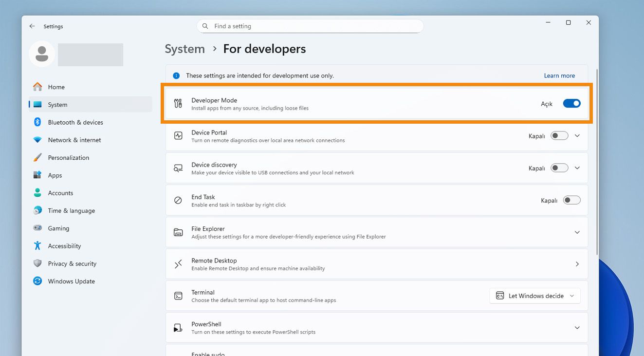Click the back arrow in Settings
Viewport: 644px width, 356px height.
pos(32,26)
